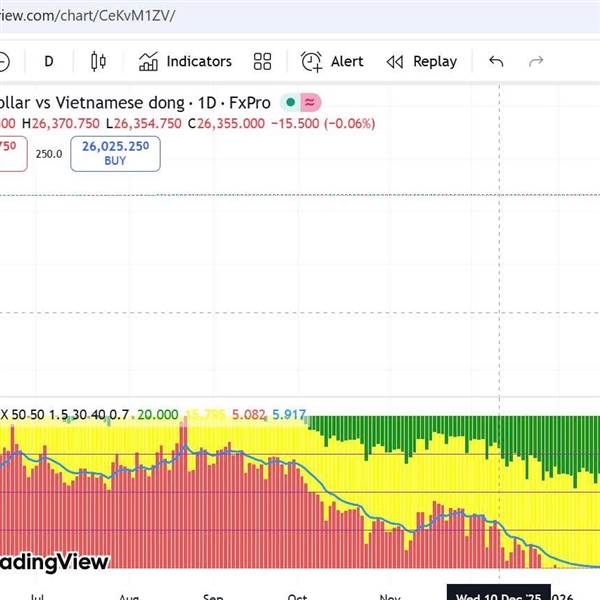This screenshot has height=600, width=600.
Task: Click the 250.0 spread value
Action: click(49, 154)
